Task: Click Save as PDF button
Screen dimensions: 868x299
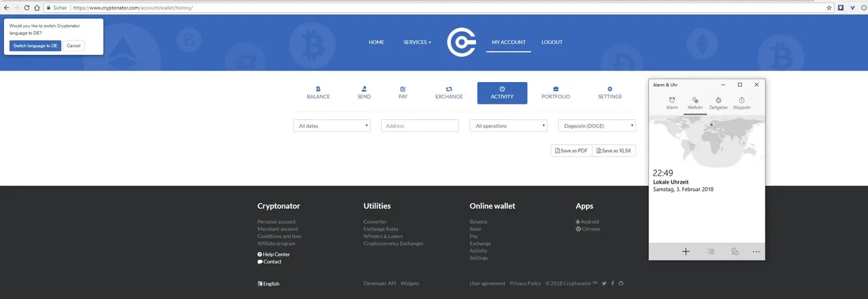Action: (x=571, y=151)
